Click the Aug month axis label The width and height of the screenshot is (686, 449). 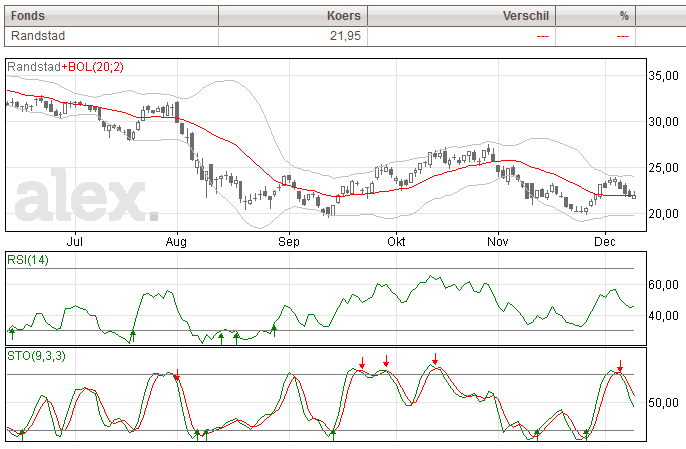point(176,242)
